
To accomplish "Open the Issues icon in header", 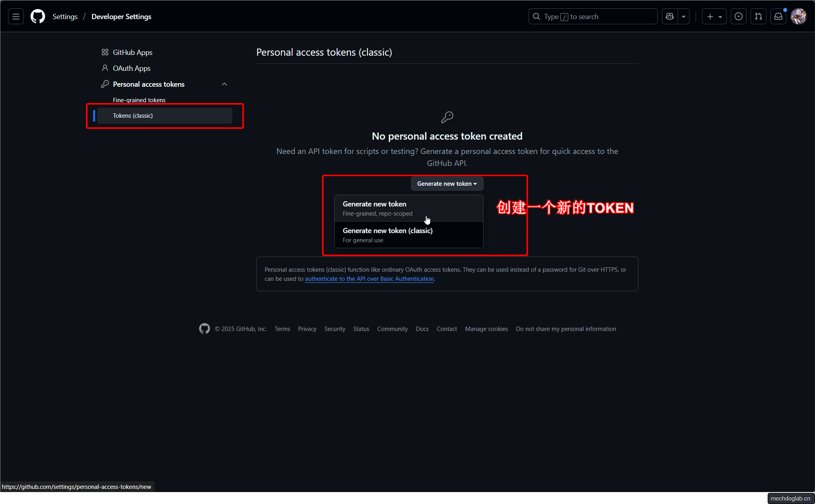I will [738, 16].
